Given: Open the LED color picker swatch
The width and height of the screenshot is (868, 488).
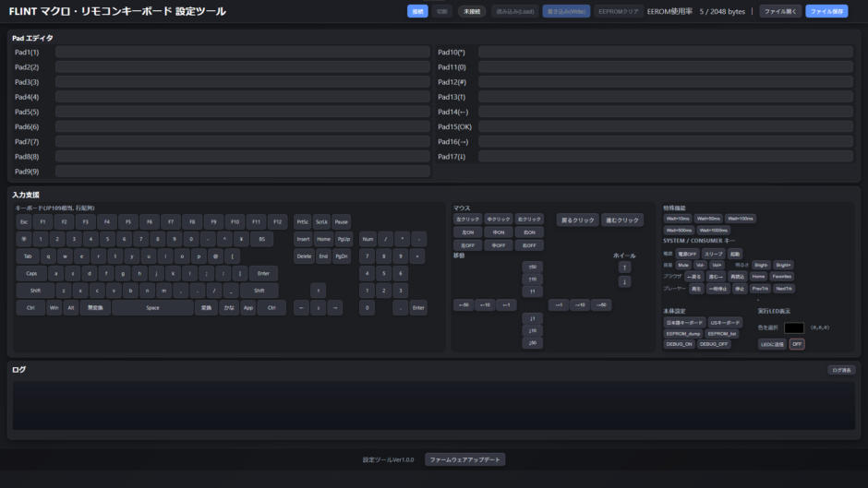Looking at the screenshot, I should 794,327.
